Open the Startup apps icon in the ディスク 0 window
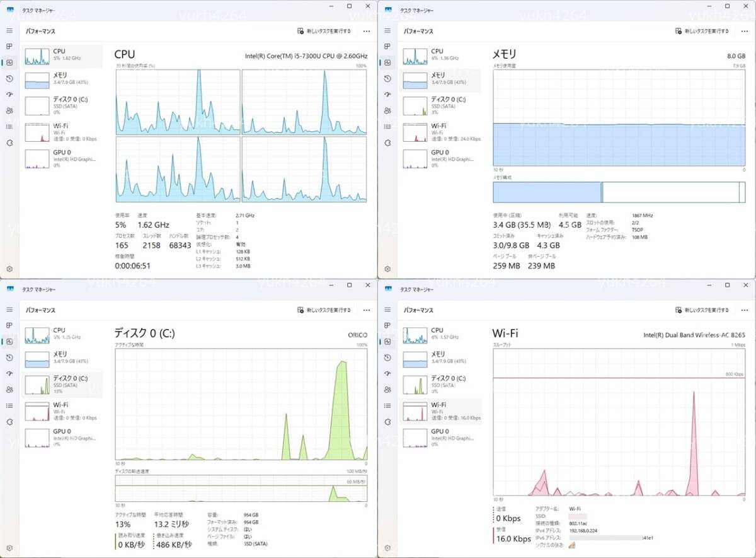The image size is (756, 558). tap(9, 374)
